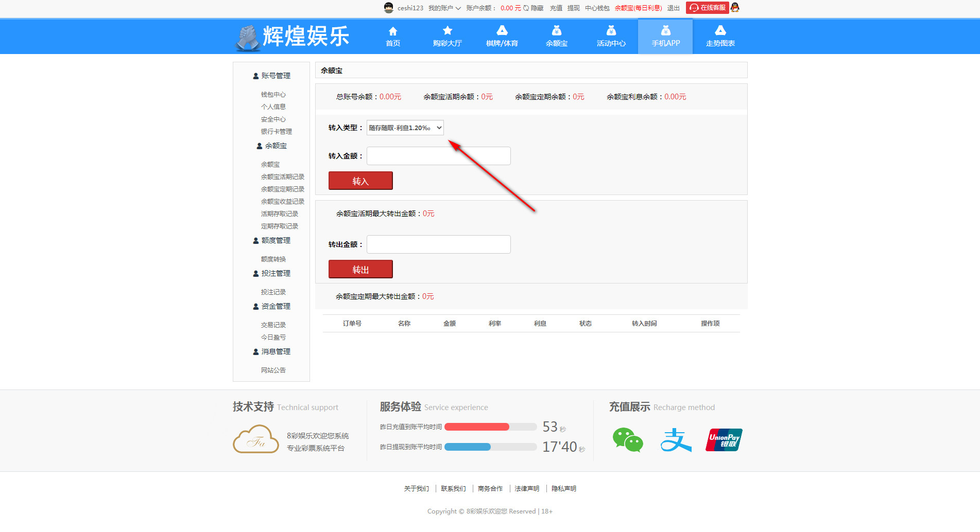Click the WeChat pay icon
Viewport: 980px width, 532px height.
click(x=627, y=440)
